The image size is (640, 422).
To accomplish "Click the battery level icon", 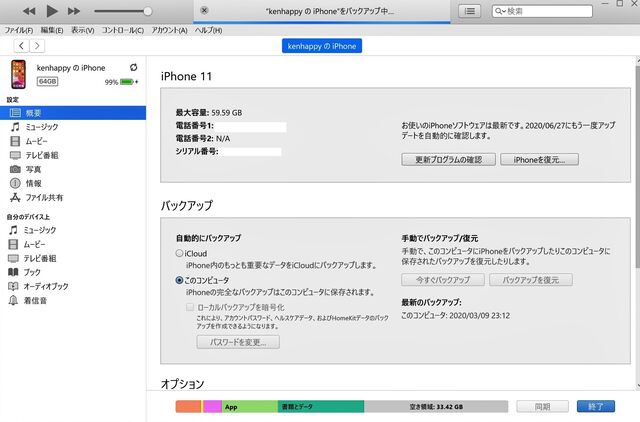I will [x=127, y=82].
